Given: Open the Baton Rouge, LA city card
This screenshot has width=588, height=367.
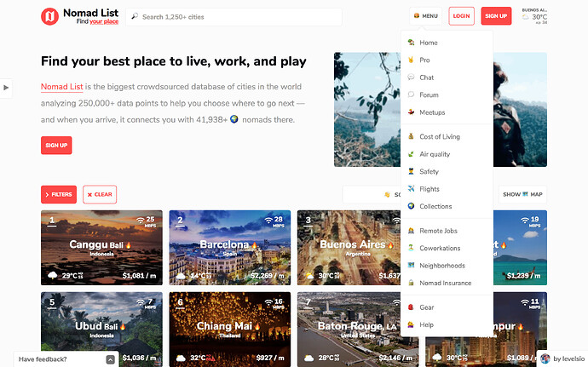Looking at the screenshot, I should (x=349, y=330).
